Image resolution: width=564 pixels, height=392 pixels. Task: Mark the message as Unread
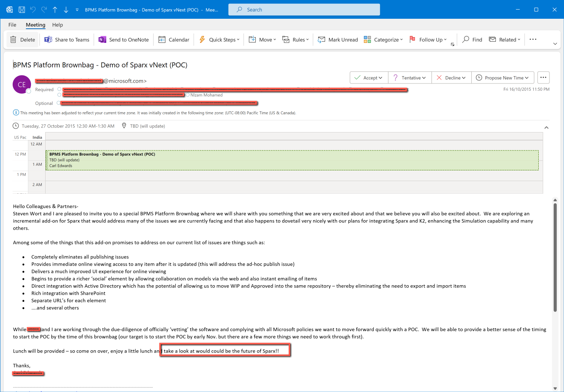pyautogui.click(x=338, y=39)
